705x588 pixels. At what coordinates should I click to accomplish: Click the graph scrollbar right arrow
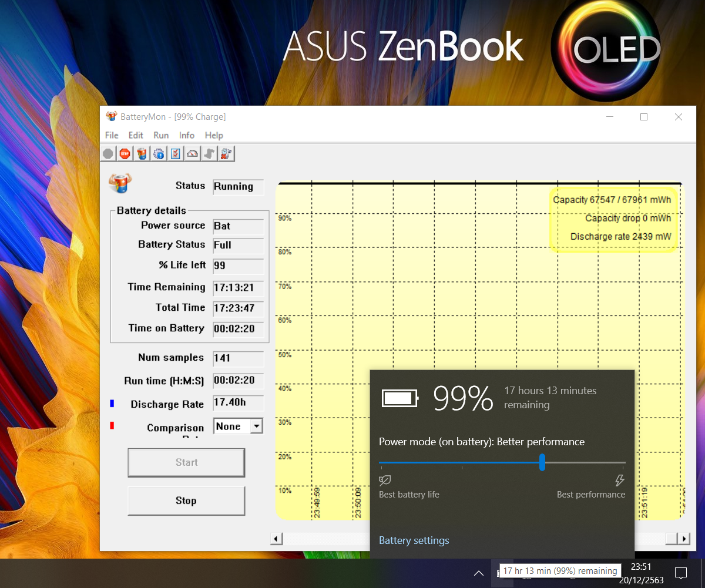click(x=684, y=539)
